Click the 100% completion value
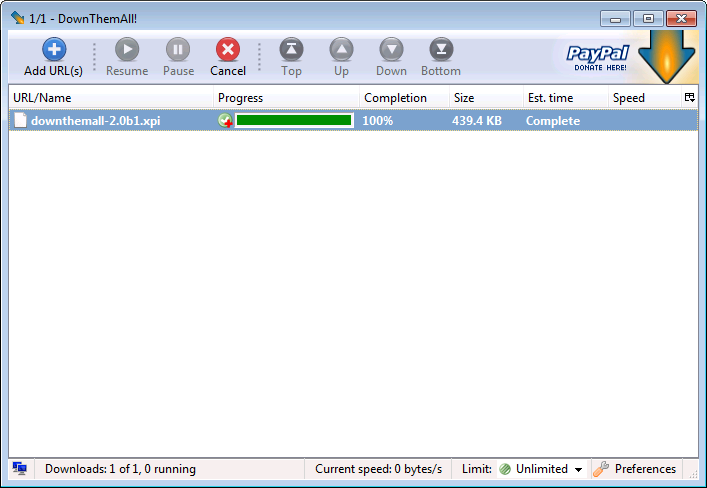Viewport: 707px width, 488px height. (x=378, y=121)
